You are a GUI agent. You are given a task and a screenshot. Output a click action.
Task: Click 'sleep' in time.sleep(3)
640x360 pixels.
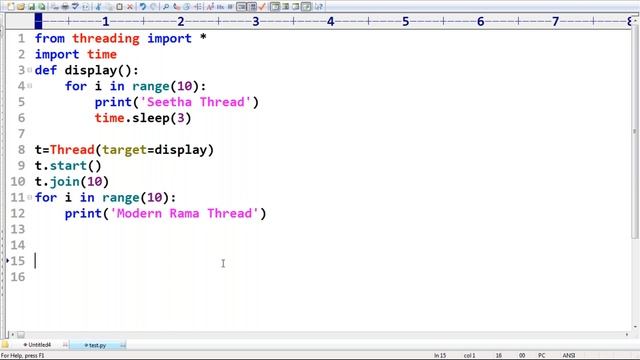(151, 118)
